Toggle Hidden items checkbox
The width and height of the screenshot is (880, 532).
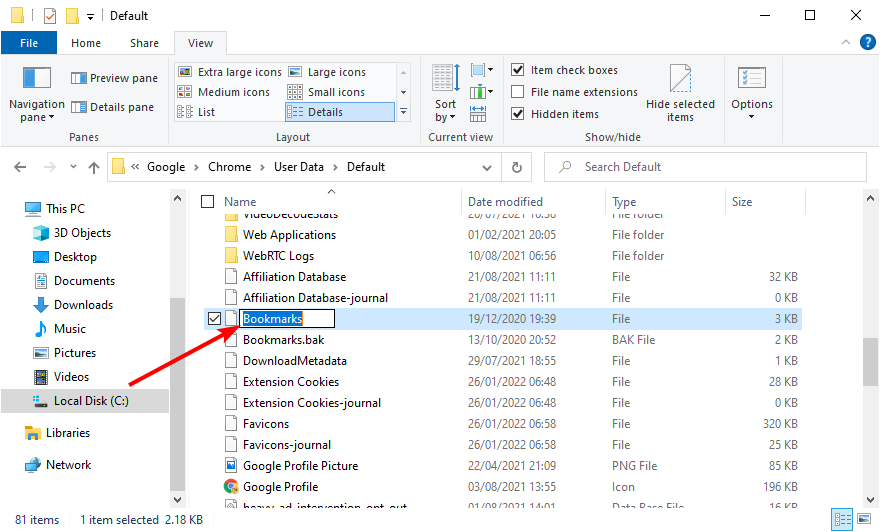tap(517, 114)
